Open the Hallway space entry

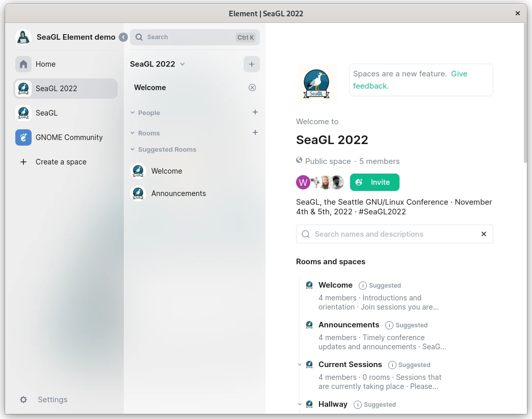pyautogui.click(x=333, y=404)
